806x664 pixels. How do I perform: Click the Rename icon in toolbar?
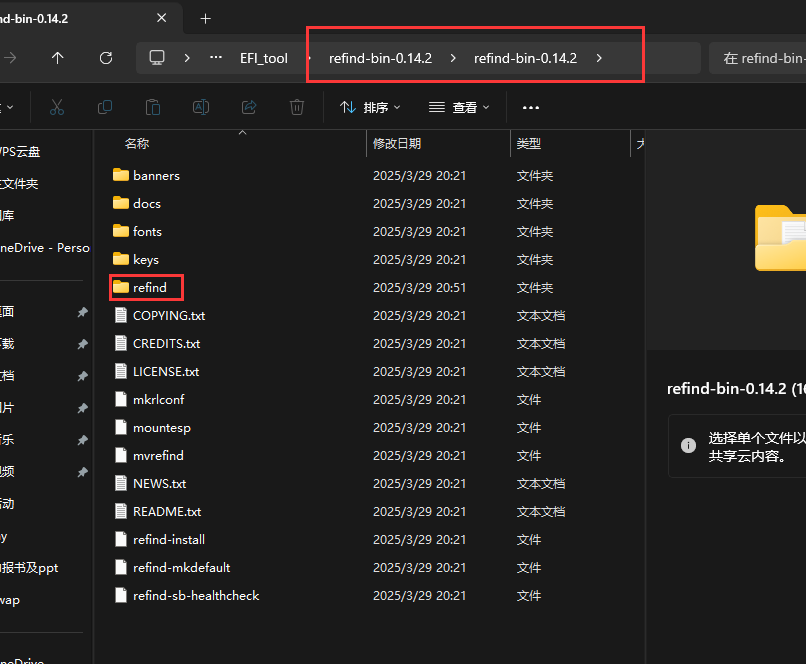tap(200, 107)
